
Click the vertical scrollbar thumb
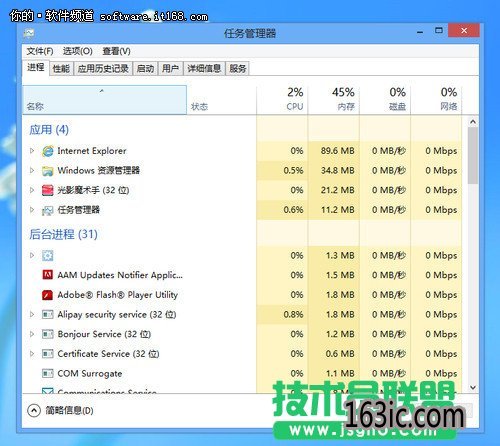click(x=473, y=155)
